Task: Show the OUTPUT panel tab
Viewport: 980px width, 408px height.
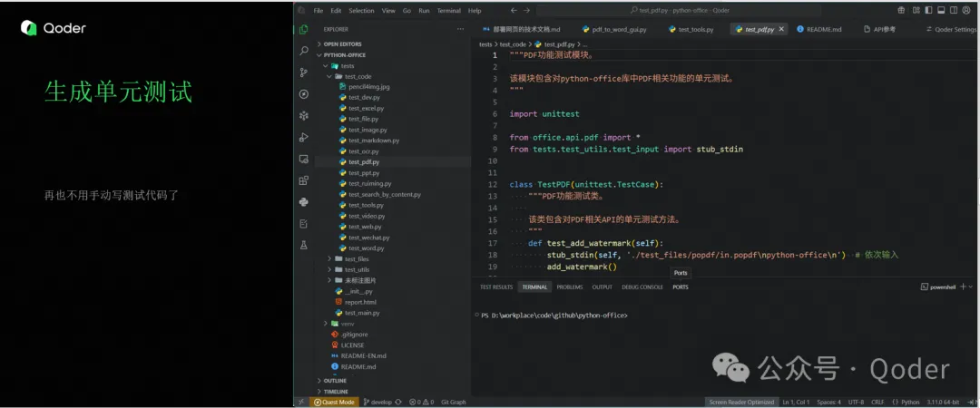Action: [602, 287]
